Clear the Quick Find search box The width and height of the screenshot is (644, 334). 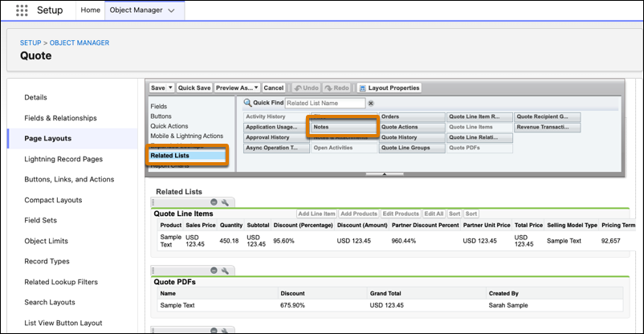pyautogui.click(x=370, y=103)
